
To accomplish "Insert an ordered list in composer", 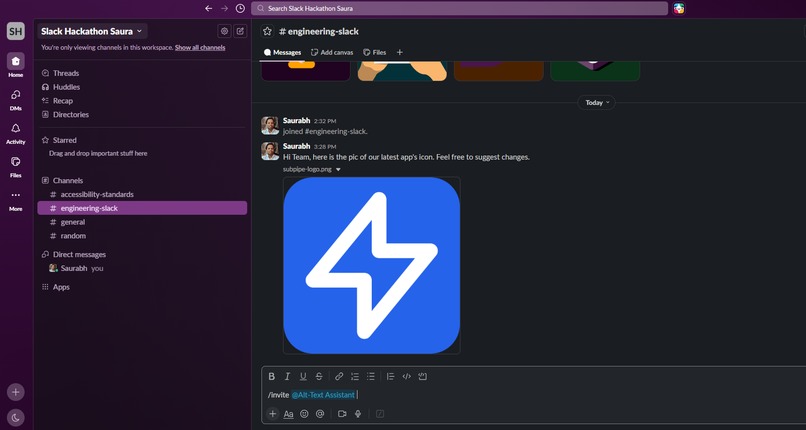I will click(355, 377).
